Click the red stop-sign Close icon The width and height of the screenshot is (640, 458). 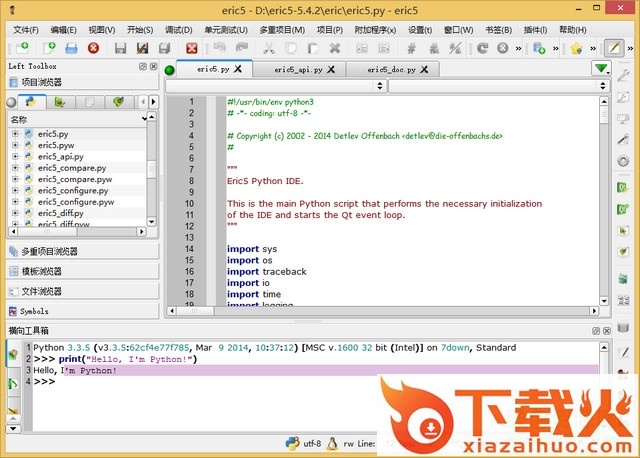click(93, 48)
